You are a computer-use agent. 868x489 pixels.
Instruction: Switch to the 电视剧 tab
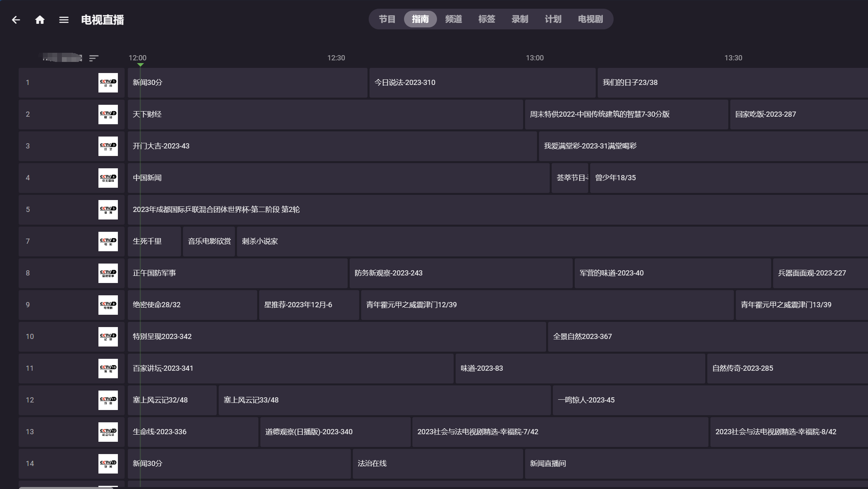click(x=591, y=19)
